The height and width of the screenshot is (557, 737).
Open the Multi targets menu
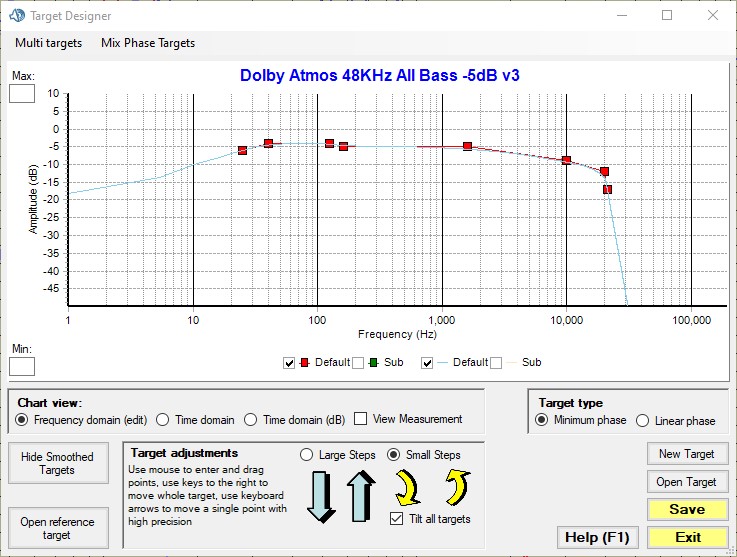[x=48, y=43]
